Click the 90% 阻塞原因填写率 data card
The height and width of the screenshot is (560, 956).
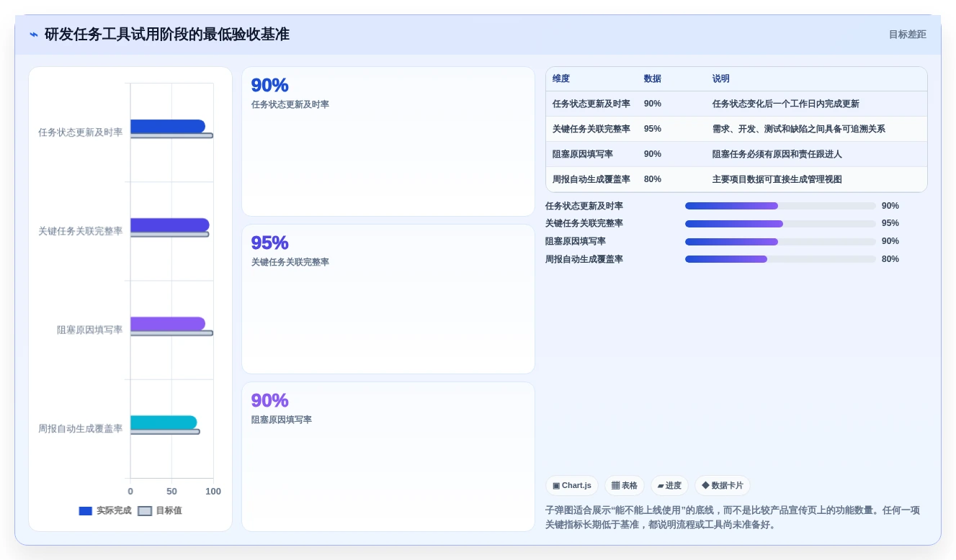point(388,456)
